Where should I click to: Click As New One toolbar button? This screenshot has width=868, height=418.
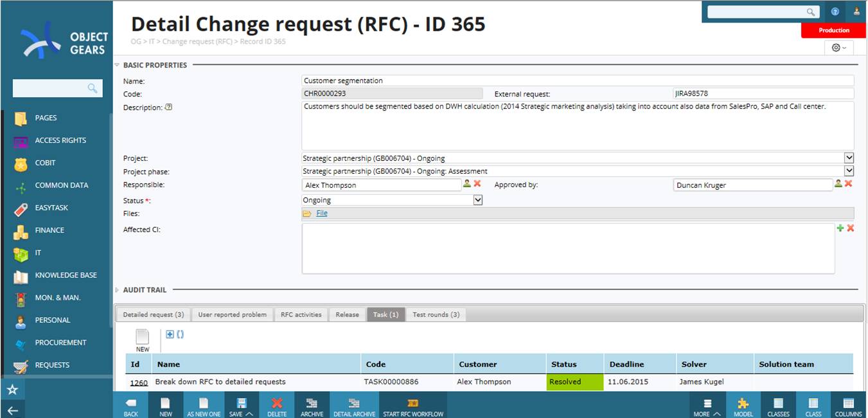pyautogui.click(x=204, y=407)
